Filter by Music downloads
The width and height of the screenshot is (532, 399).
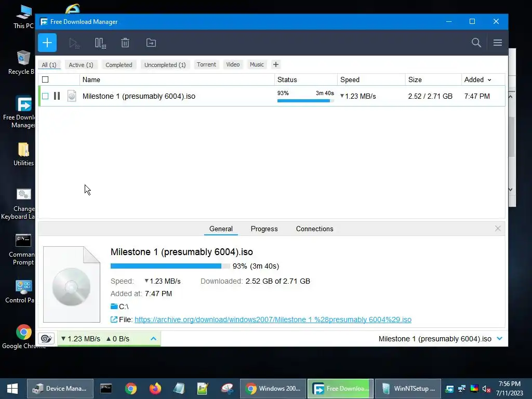pos(257,64)
